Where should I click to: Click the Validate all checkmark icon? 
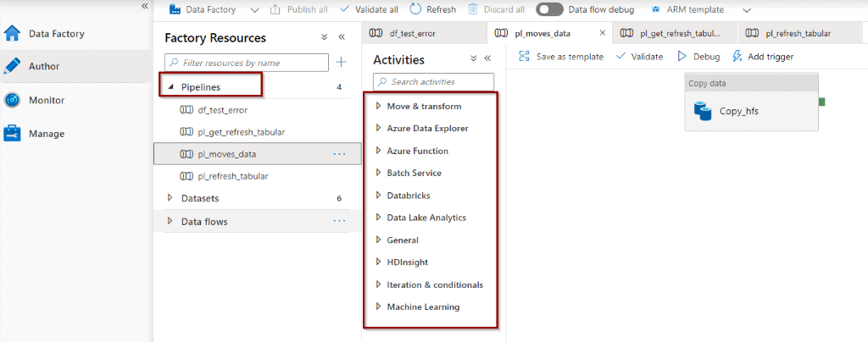[x=344, y=9]
